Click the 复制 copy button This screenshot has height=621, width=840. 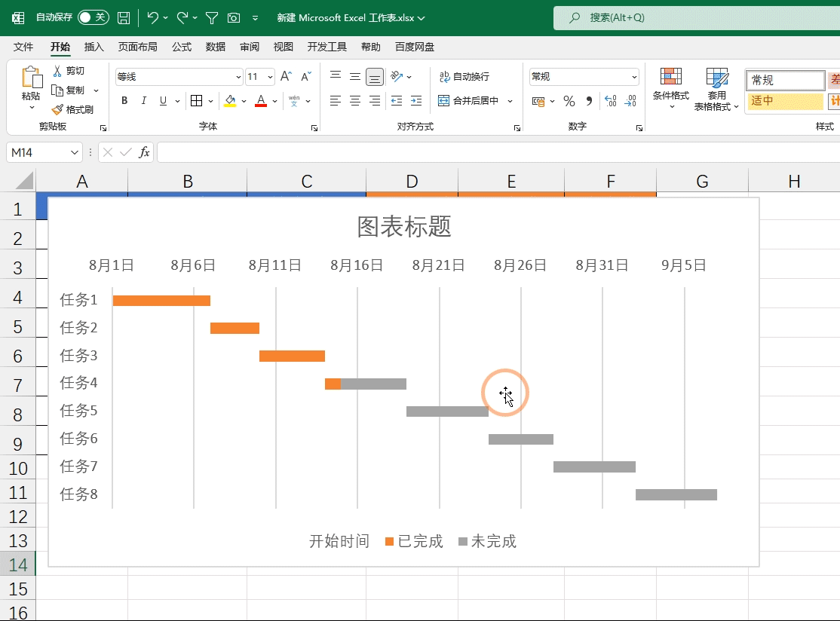[x=68, y=90]
